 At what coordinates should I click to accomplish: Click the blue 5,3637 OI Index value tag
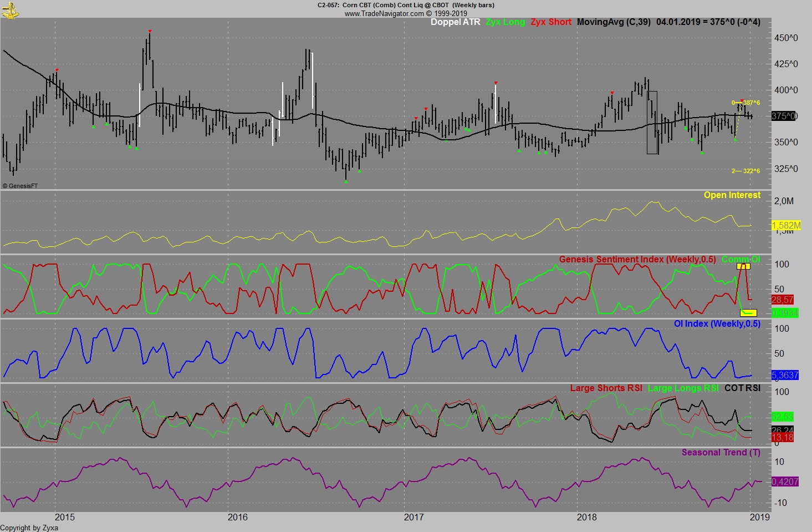coord(785,376)
